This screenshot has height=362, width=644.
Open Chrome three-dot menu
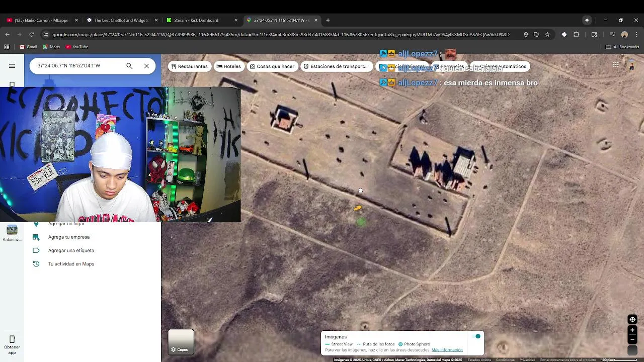tap(636, 34)
